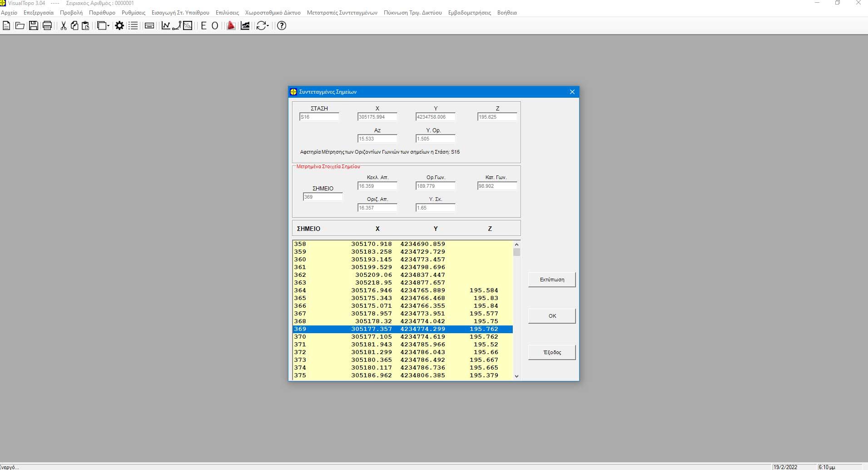Click the scissors Cut icon
The image size is (868, 470).
point(64,26)
